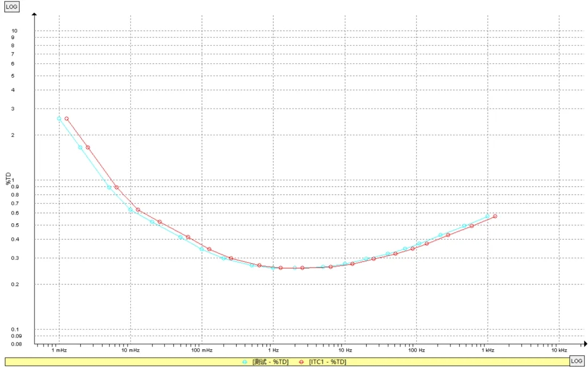Click the 100 Hz X-axis label
588x369 pixels.
coord(416,351)
